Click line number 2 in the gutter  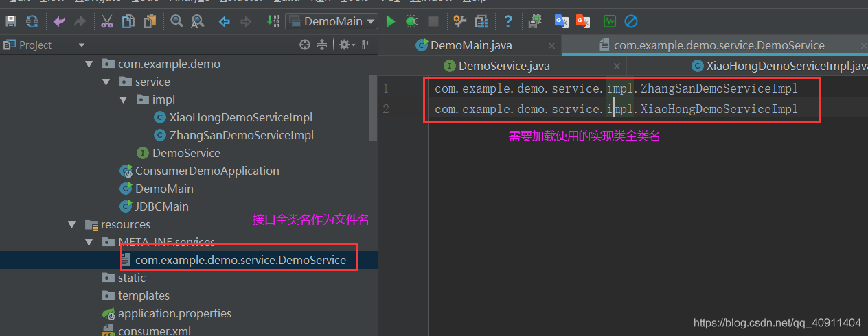point(386,109)
